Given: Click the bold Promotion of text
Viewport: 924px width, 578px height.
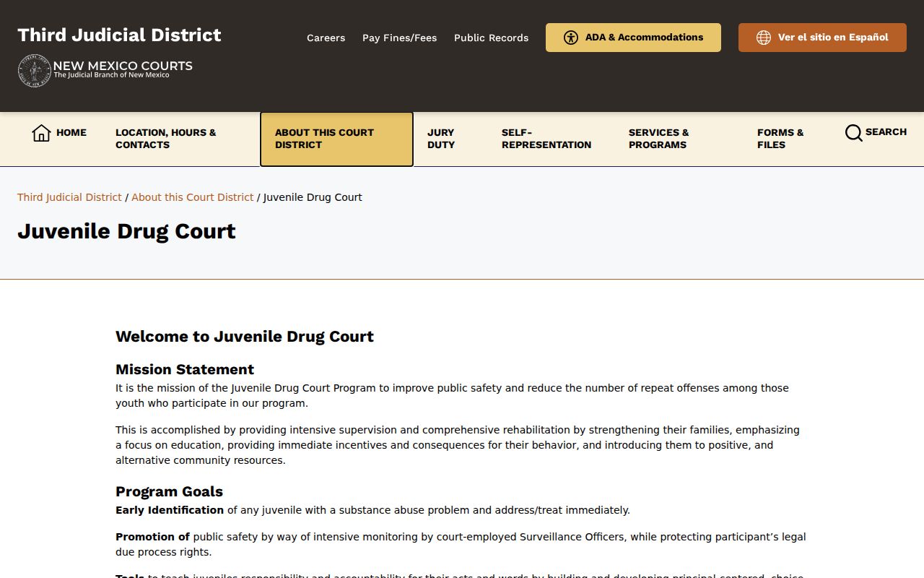Looking at the screenshot, I should point(152,537).
